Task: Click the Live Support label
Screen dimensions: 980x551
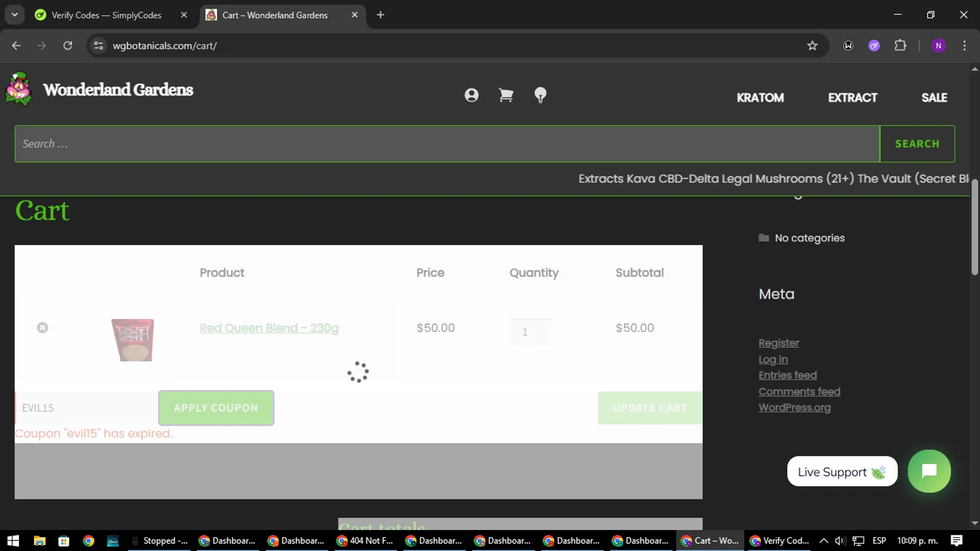Action: coord(842,471)
